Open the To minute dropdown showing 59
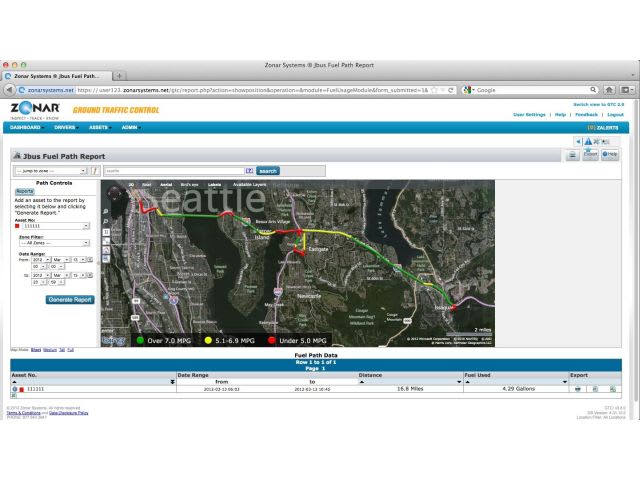 click(x=57, y=282)
